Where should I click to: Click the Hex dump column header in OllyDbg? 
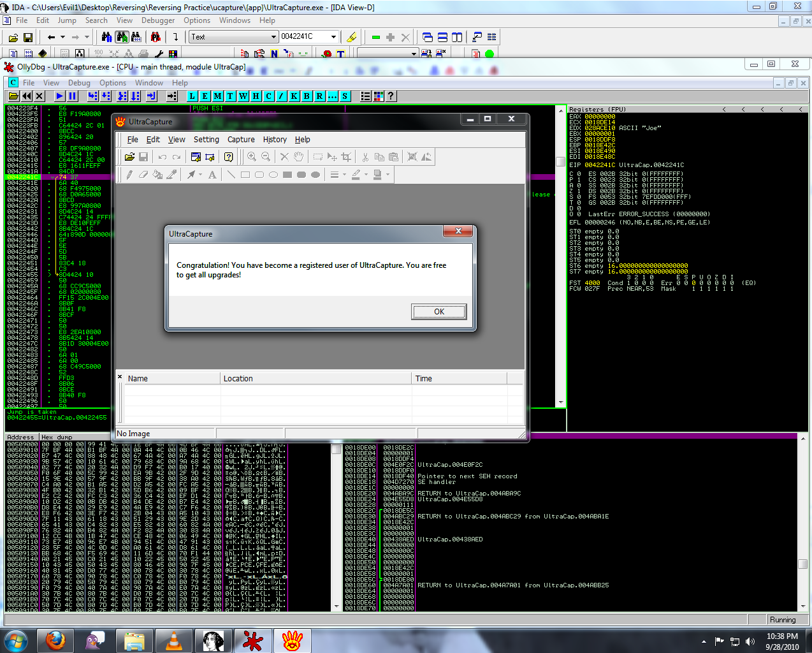57,437
